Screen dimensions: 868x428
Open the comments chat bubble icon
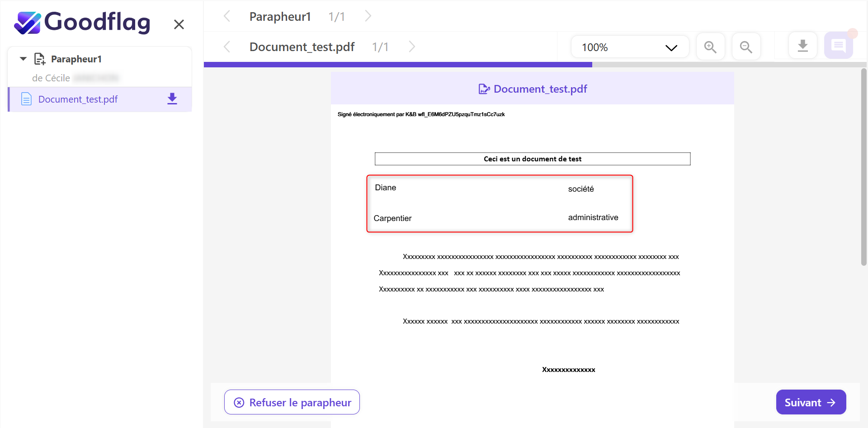click(838, 46)
